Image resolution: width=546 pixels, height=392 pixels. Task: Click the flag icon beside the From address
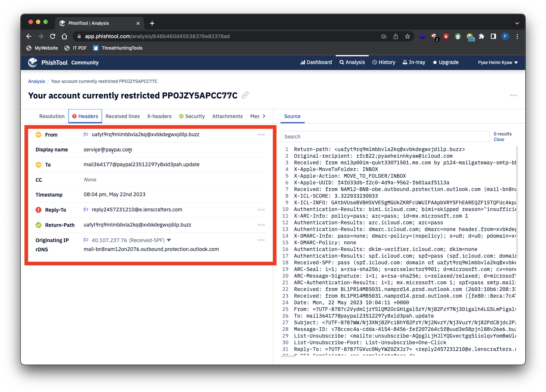click(x=86, y=135)
